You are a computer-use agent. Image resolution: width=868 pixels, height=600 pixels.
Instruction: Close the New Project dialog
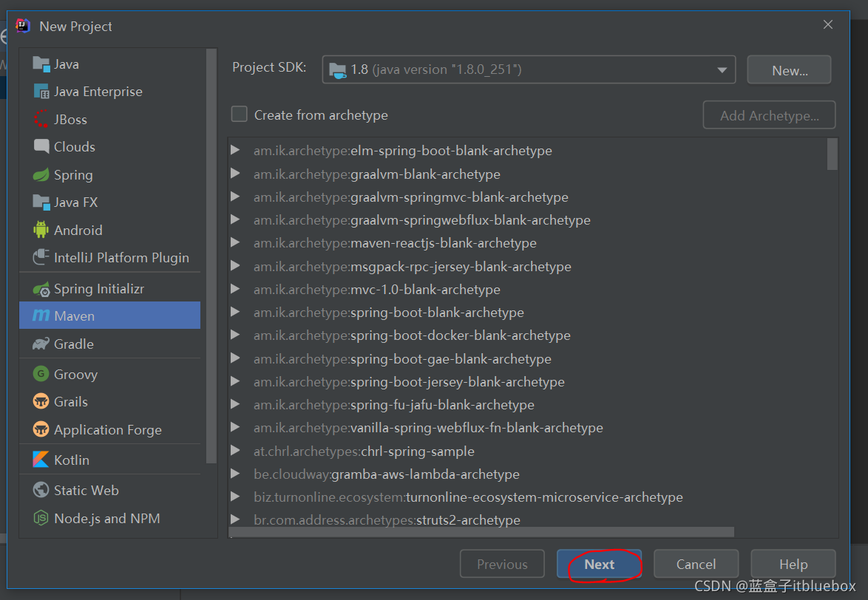(827, 25)
